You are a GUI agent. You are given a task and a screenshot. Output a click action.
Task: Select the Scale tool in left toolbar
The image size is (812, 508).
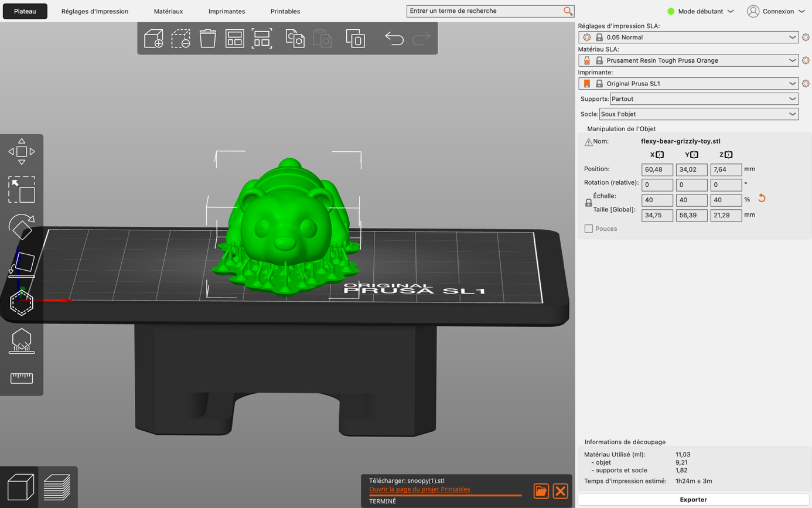22,189
